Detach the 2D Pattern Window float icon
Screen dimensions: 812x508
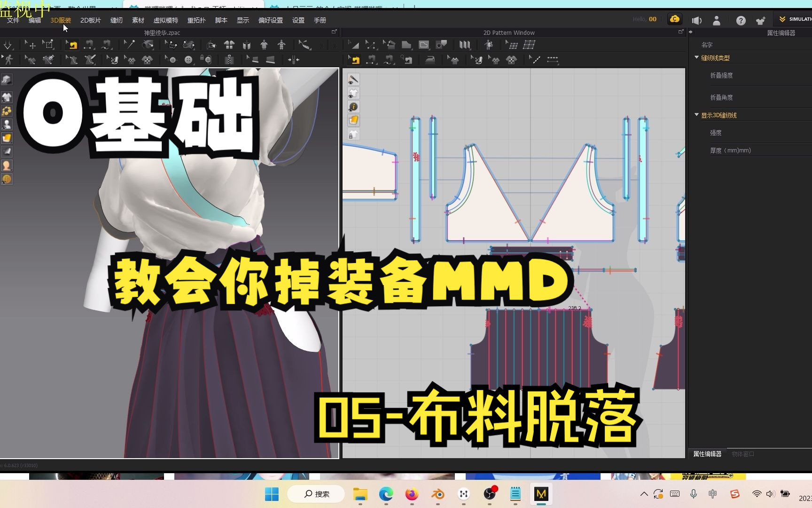681,32
